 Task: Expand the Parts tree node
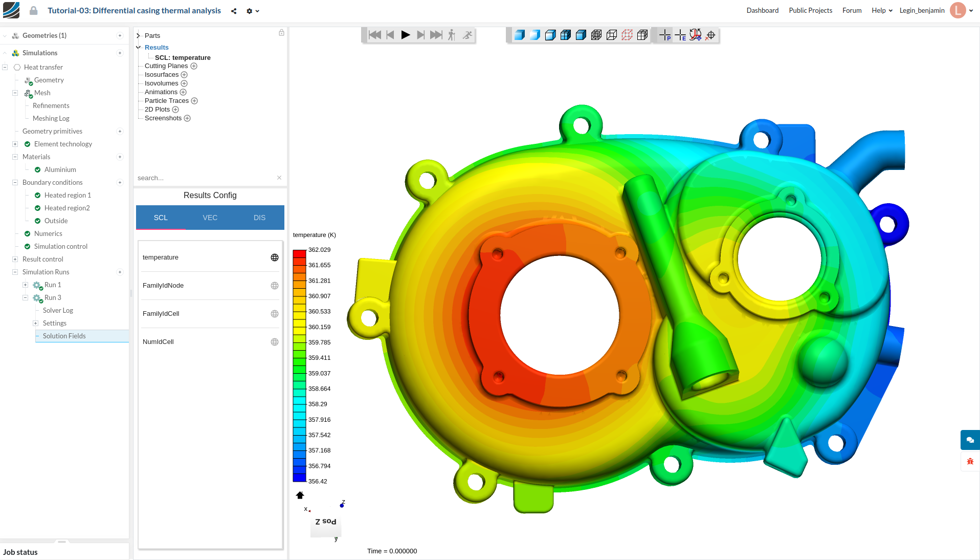pos(138,36)
